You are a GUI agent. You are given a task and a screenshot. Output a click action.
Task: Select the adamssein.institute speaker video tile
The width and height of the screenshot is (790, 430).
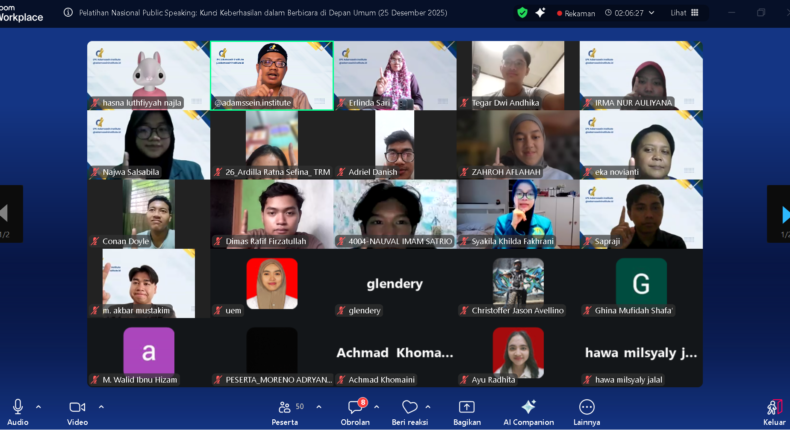(272, 76)
